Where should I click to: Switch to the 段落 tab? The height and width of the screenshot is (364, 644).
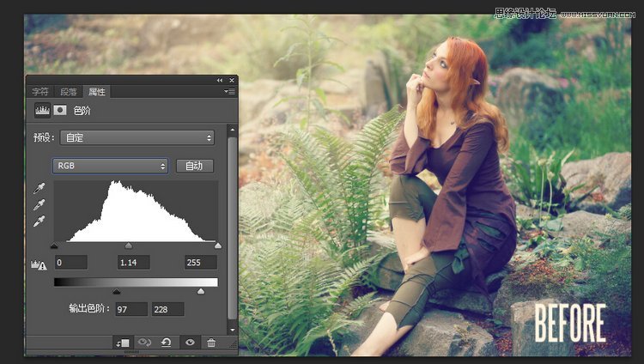click(68, 91)
